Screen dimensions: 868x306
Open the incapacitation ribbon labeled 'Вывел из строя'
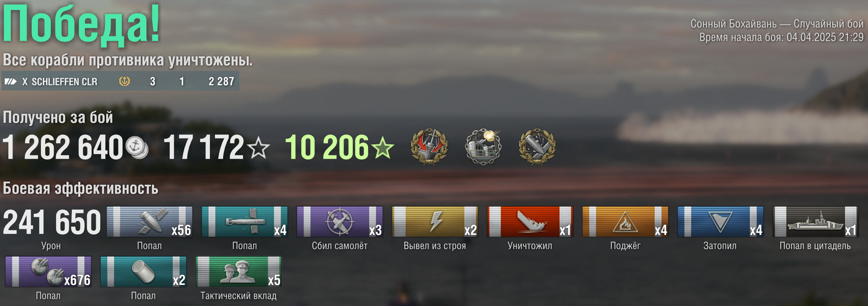435,222
